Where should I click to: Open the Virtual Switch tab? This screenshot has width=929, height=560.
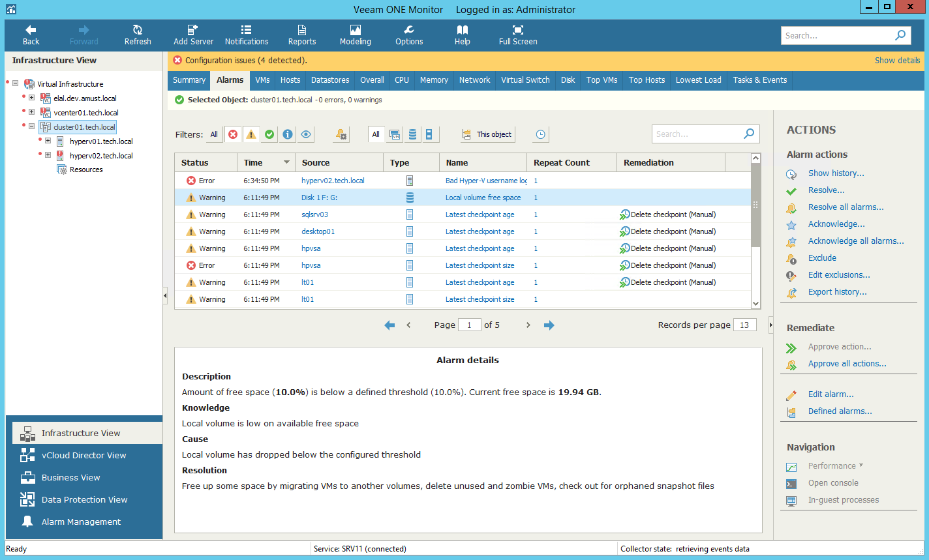(525, 80)
